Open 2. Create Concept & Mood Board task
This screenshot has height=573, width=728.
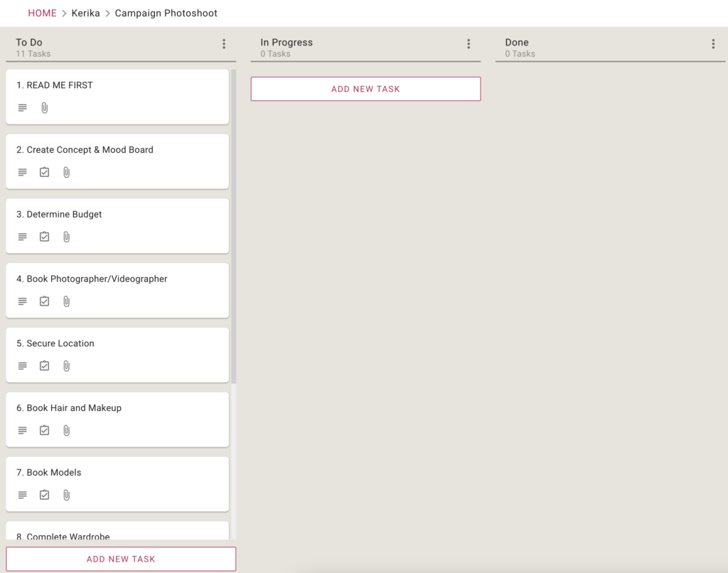click(x=117, y=161)
